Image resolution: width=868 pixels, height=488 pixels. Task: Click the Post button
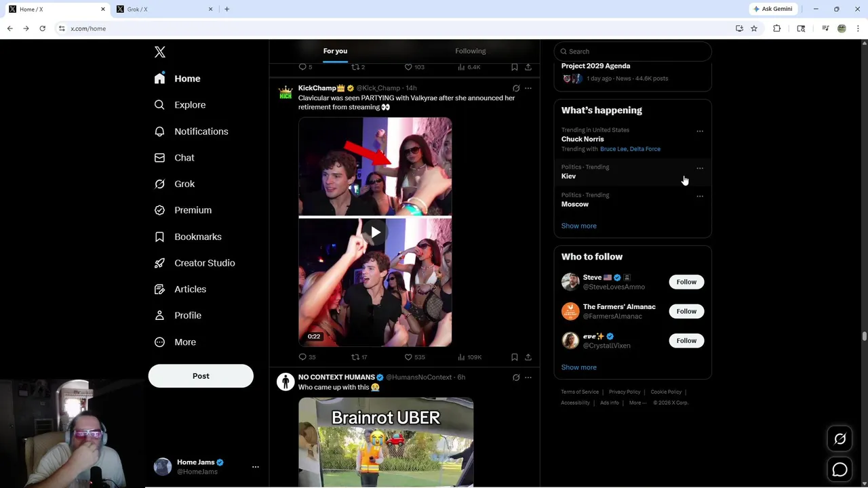[x=201, y=376]
